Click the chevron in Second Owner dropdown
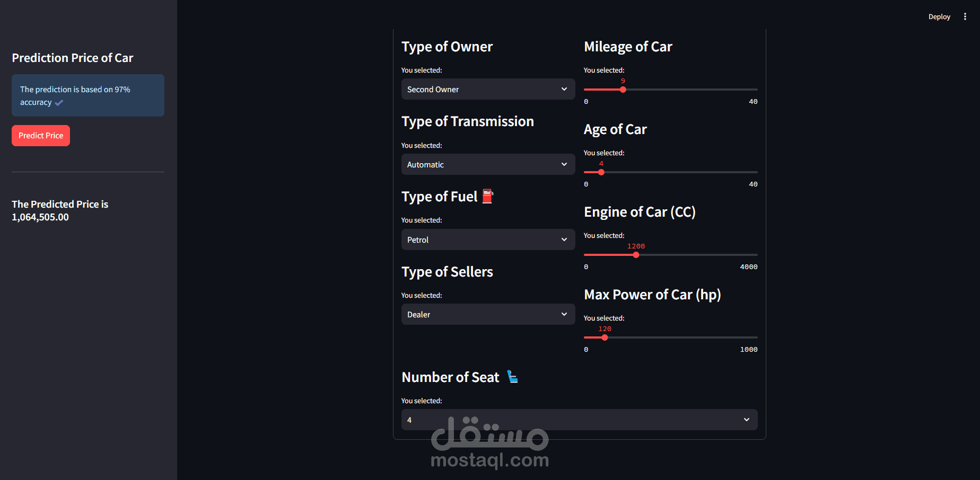Screen dimensions: 980x480 click(564, 89)
